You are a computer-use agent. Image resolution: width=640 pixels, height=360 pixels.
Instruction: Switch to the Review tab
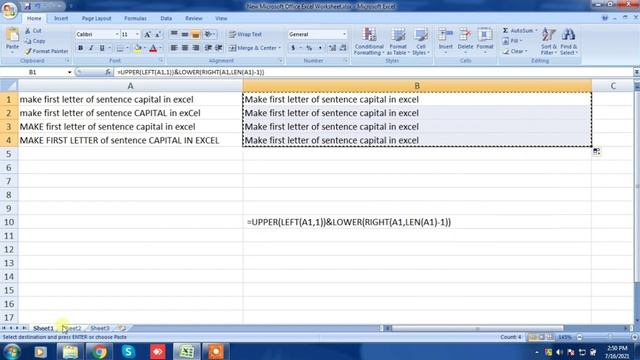click(x=193, y=18)
